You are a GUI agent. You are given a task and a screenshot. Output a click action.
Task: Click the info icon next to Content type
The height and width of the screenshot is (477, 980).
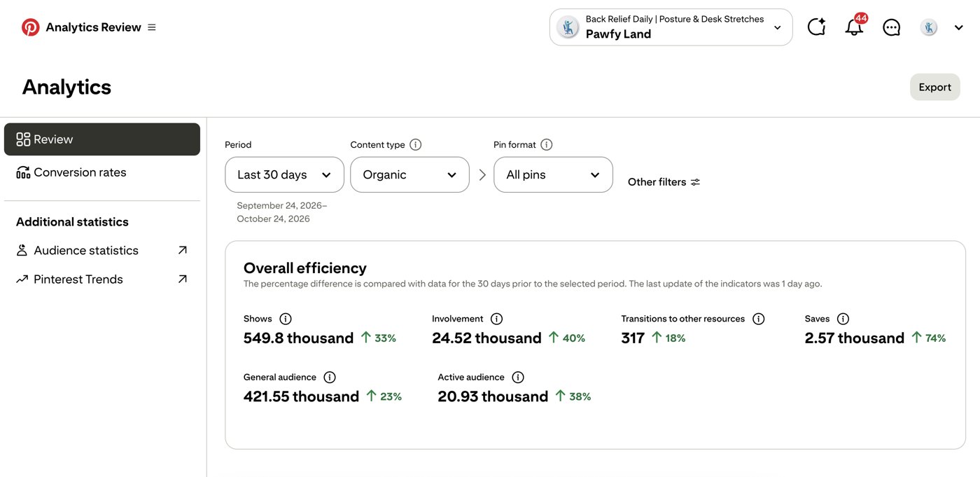click(415, 144)
